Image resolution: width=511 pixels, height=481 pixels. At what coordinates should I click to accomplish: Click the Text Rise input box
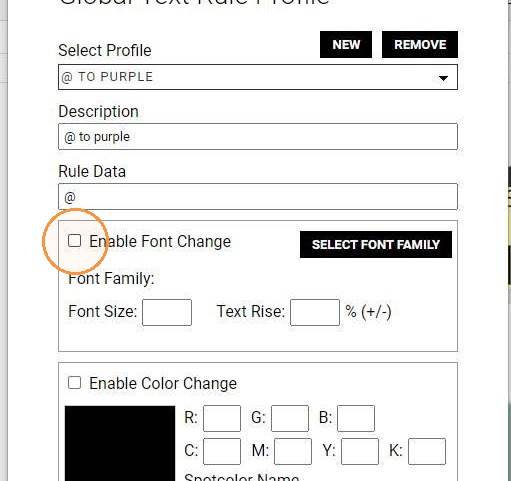point(315,312)
